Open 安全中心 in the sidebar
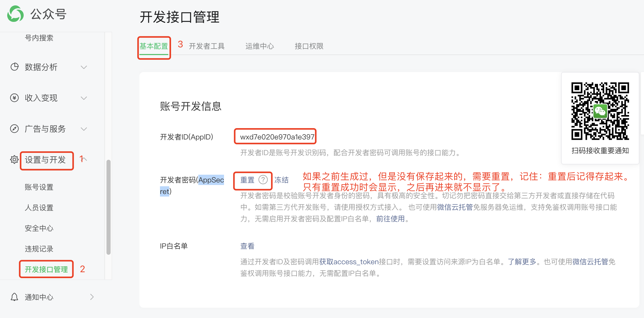 [x=39, y=228]
